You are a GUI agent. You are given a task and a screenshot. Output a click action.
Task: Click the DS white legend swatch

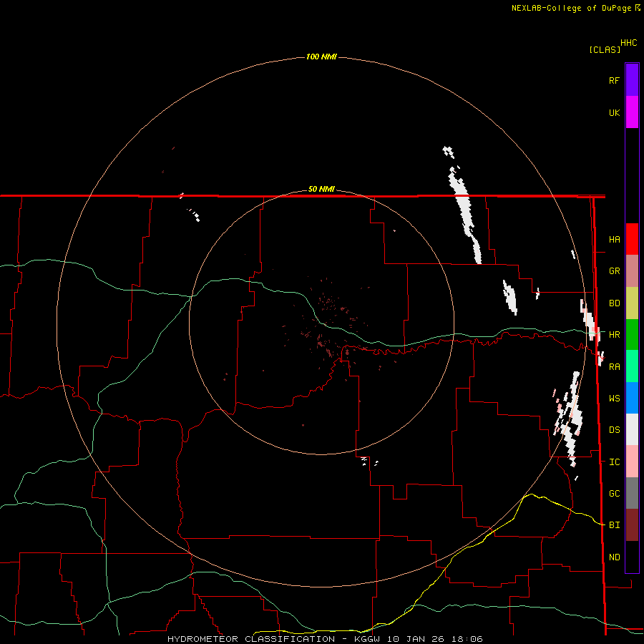coord(632,429)
